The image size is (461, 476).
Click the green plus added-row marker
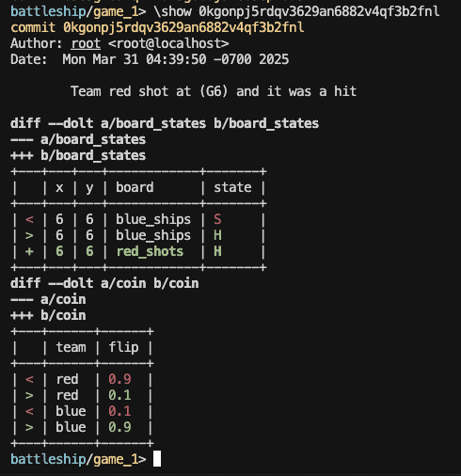[x=29, y=251]
